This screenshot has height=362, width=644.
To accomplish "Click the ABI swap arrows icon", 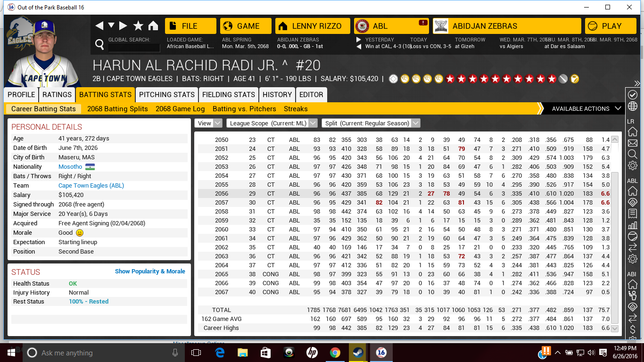I will tap(633, 318).
